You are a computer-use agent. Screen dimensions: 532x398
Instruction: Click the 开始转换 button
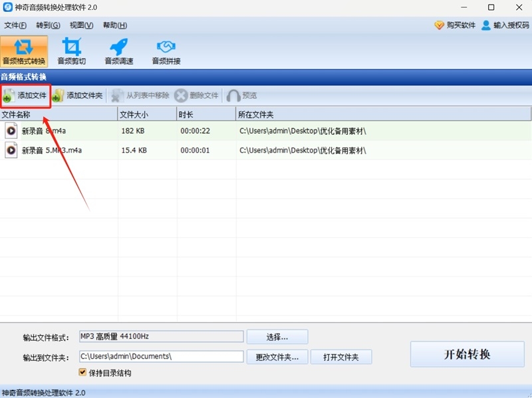click(467, 354)
